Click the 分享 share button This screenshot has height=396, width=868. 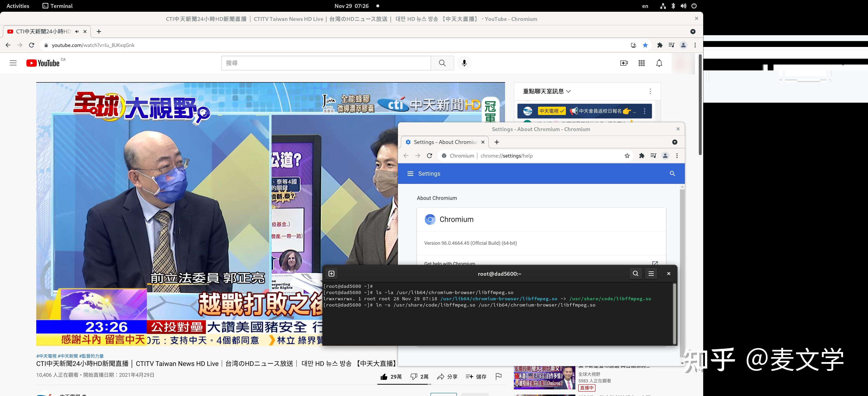447,377
